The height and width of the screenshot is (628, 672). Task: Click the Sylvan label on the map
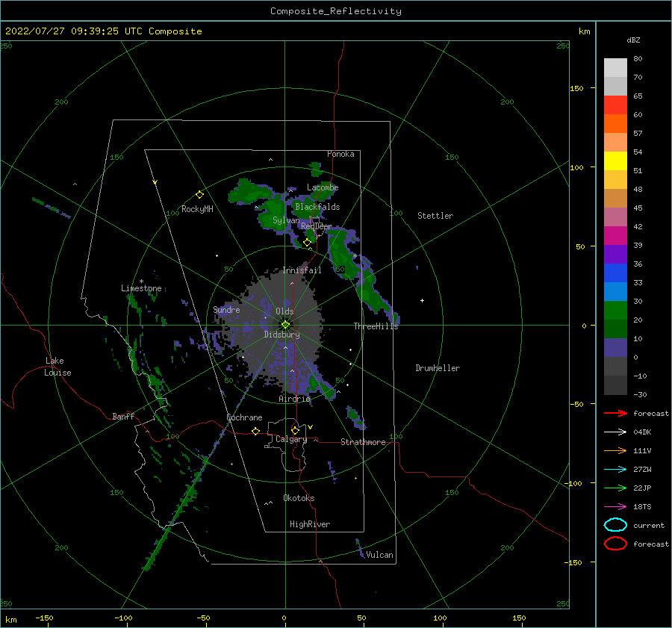(286, 220)
